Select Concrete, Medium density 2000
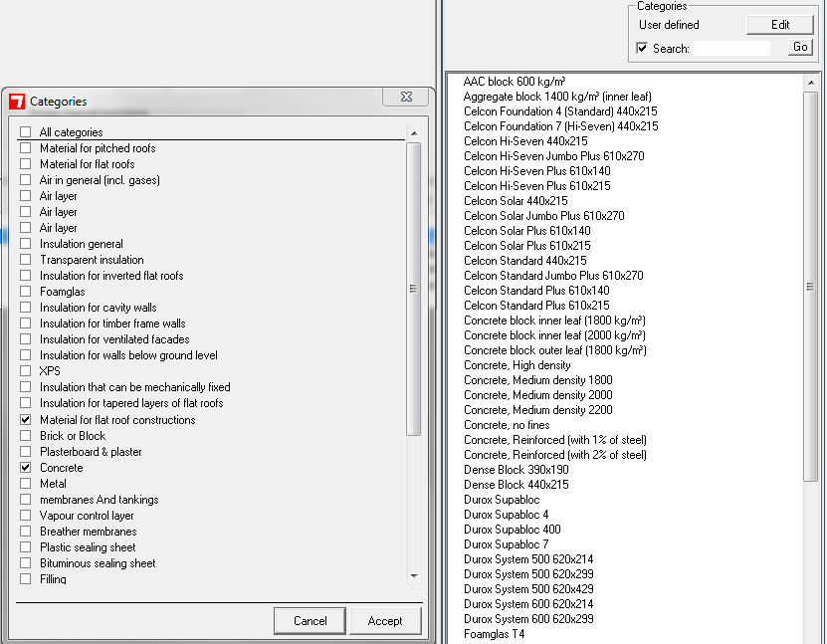The image size is (827, 644). pyautogui.click(x=538, y=395)
